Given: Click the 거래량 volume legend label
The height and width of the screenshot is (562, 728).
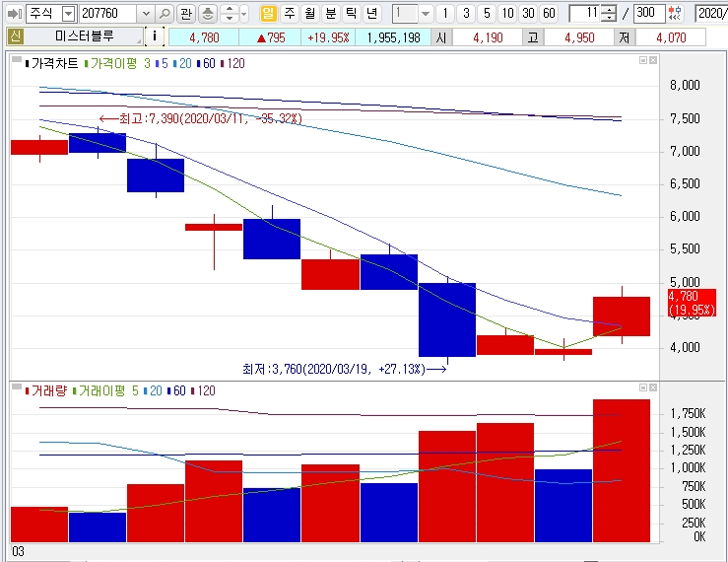Looking at the screenshot, I should click(46, 391).
